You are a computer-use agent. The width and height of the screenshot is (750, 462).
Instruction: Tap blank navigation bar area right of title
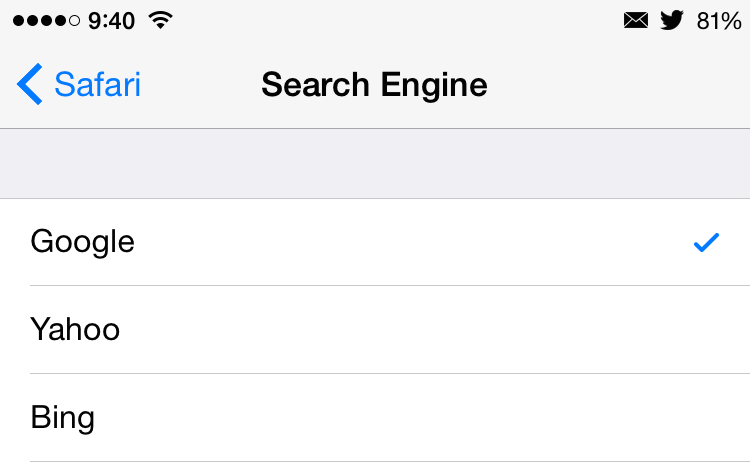point(620,84)
